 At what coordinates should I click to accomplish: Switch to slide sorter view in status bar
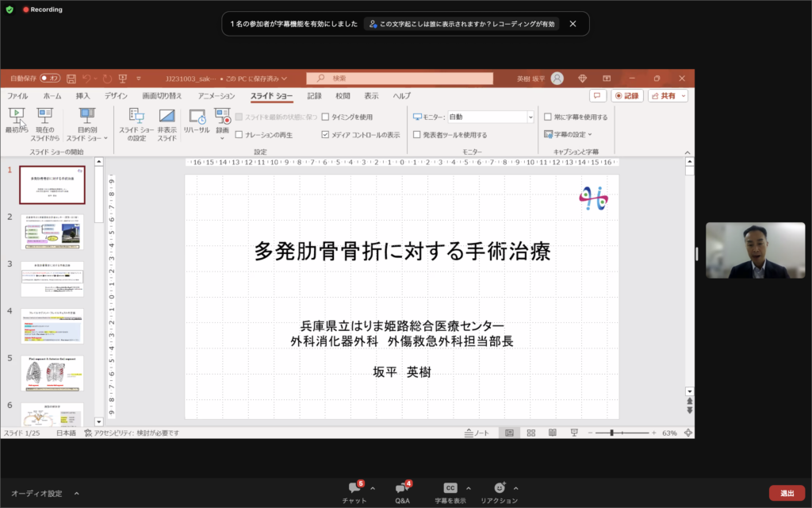pyautogui.click(x=530, y=433)
